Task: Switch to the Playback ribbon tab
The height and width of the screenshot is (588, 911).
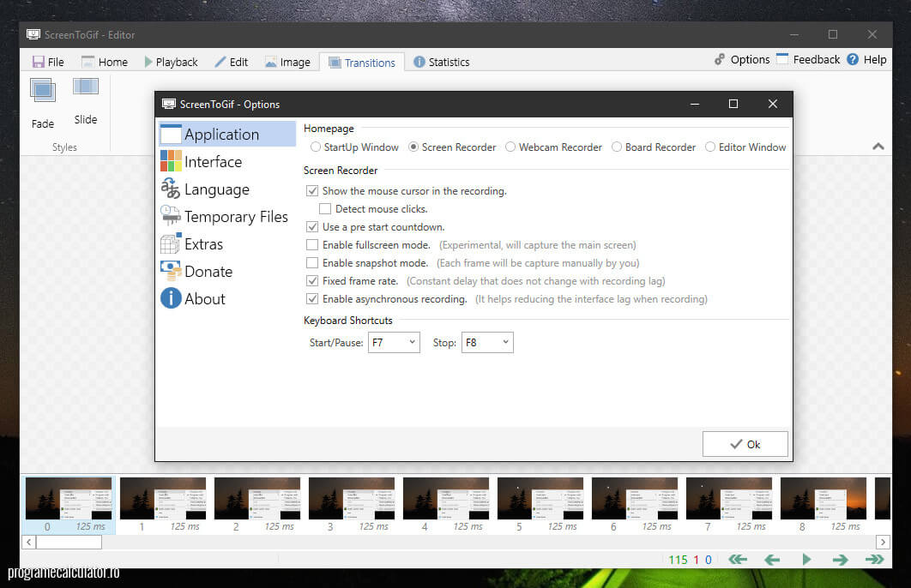Action: [x=171, y=62]
